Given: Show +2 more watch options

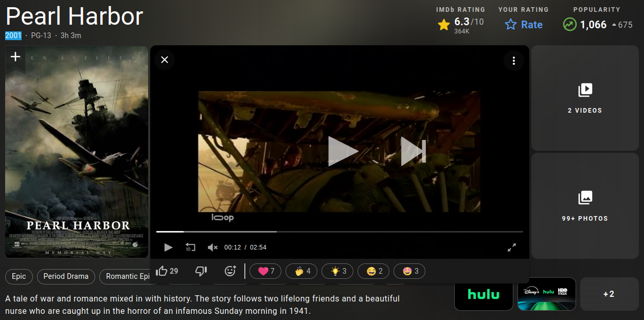Looking at the screenshot, I should 609,294.
